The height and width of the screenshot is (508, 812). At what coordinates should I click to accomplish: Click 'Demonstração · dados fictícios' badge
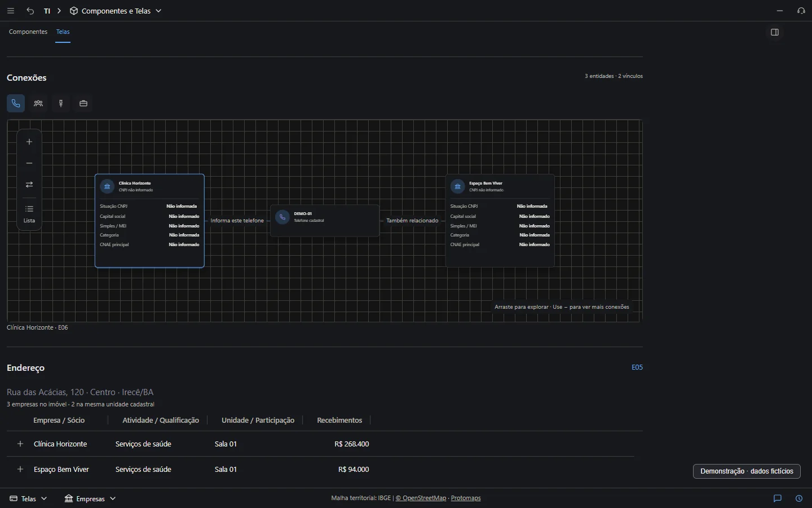pos(747,471)
